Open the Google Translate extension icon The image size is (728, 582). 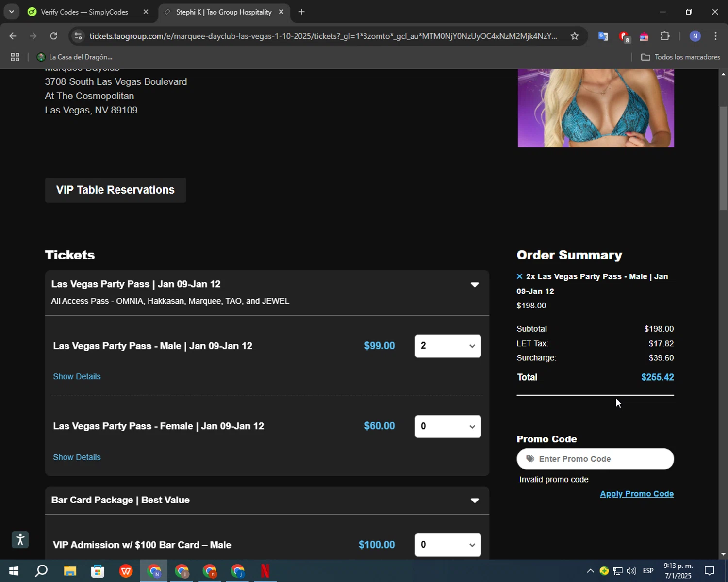[x=603, y=36]
